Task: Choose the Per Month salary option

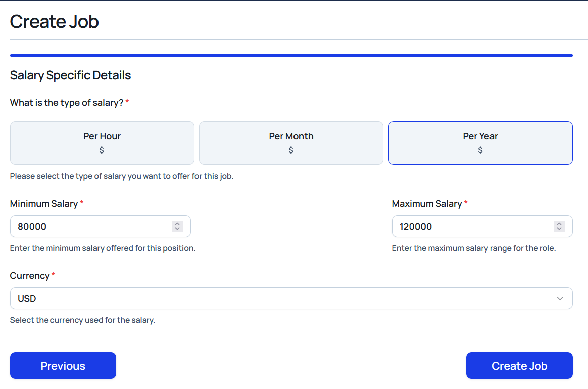Action: [x=291, y=136]
